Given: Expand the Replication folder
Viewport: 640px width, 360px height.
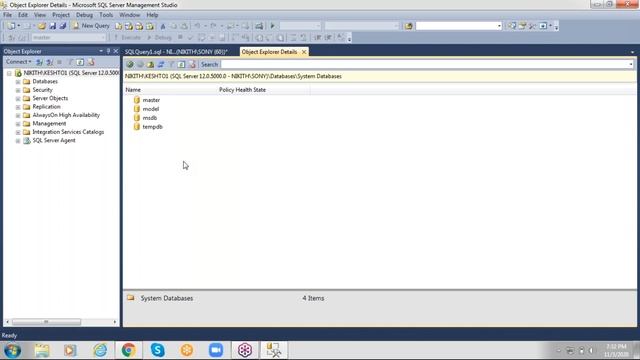Looking at the screenshot, I should coord(18,107).
